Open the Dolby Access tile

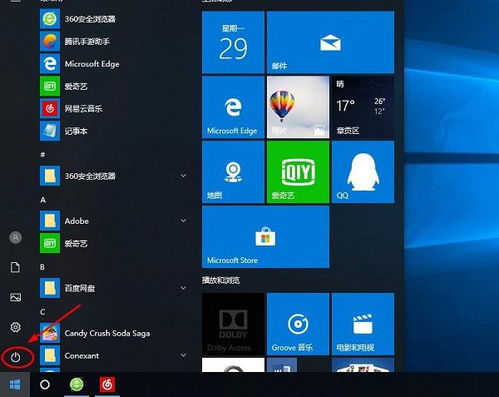click(233, 324)
